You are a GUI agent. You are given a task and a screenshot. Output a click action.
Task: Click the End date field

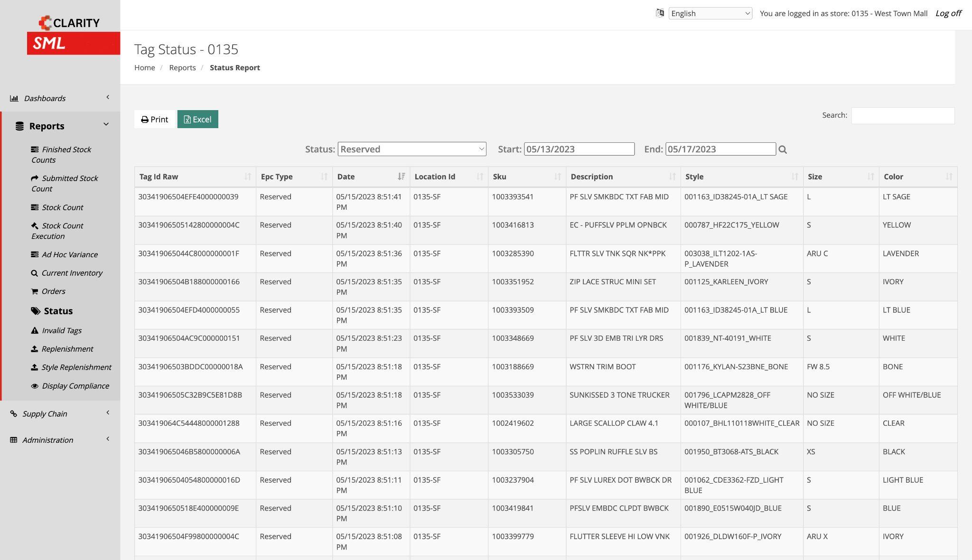[x=720, y=149]
